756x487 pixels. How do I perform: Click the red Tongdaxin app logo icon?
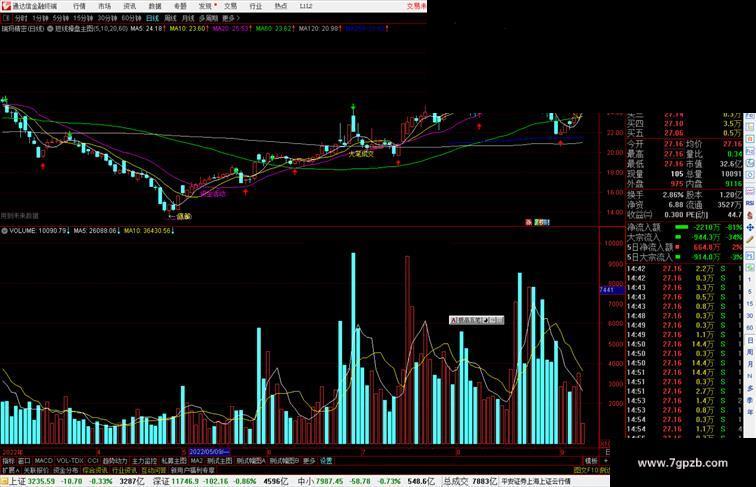pos(5,6)
